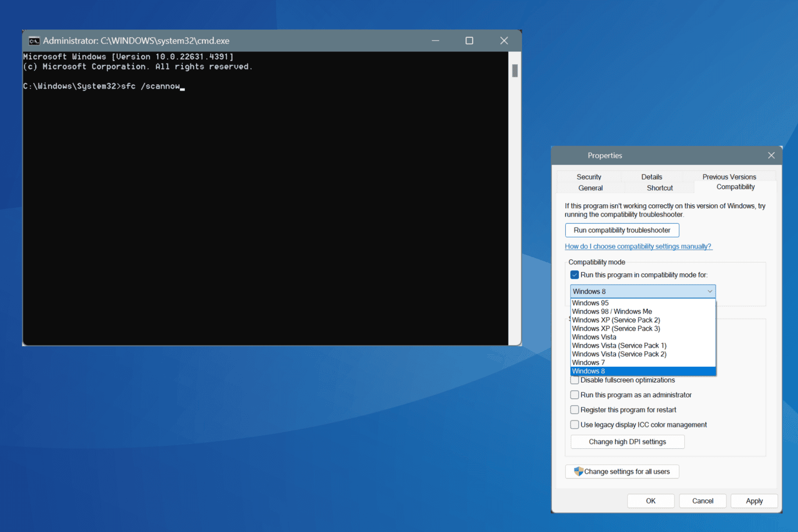Viewport: 798px width, 532px height.
Task: Choose Windows XP (Service Pack 2)
Action: (x=643, y=320)
